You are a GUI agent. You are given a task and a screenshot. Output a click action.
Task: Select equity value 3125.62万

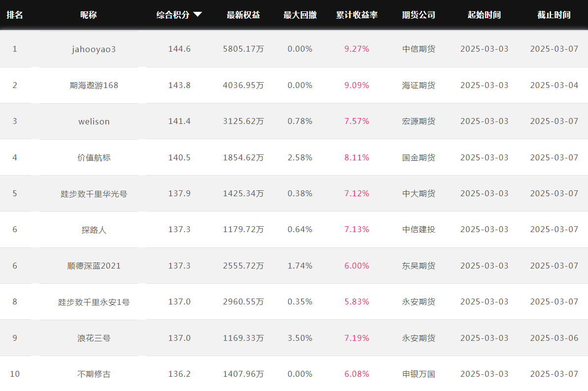(244, 121)
